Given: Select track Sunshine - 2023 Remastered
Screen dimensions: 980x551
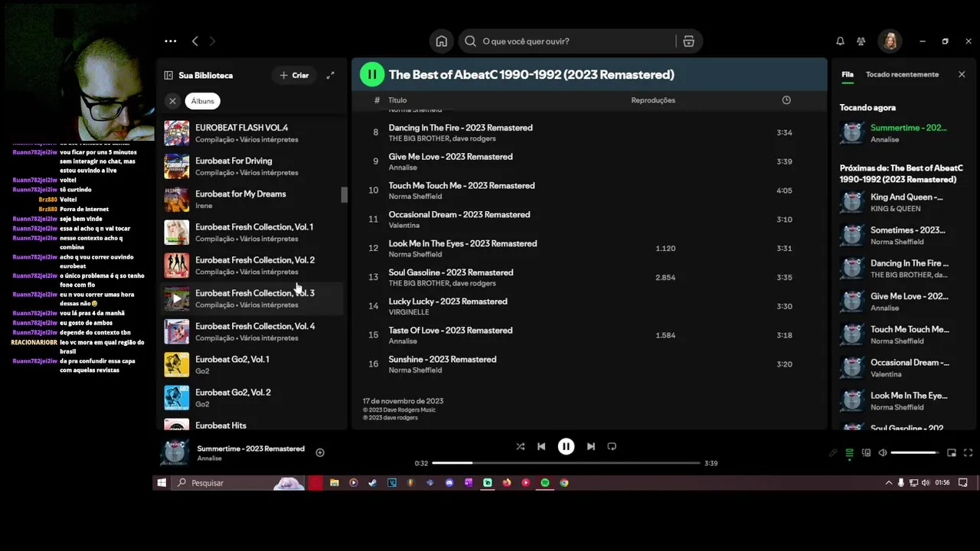Looking at the screenshot, I should 589,364.
